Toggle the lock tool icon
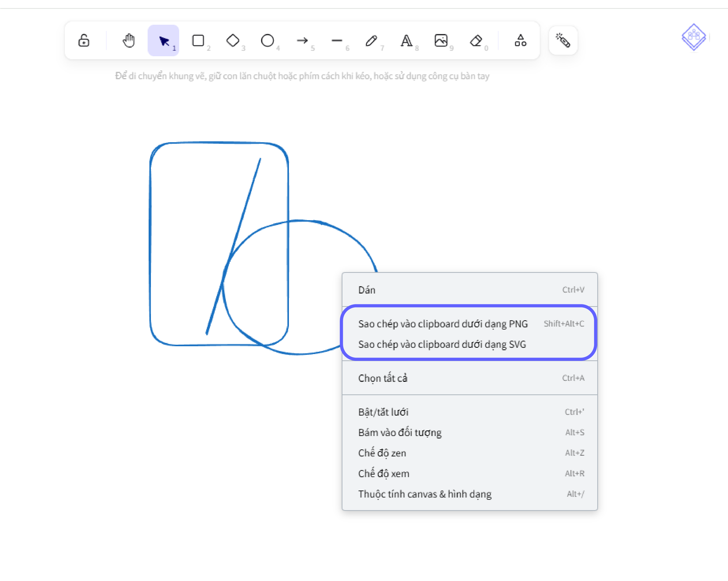This screenshot has width=728, height=581. pyautogui.click(x=84, y=41)
